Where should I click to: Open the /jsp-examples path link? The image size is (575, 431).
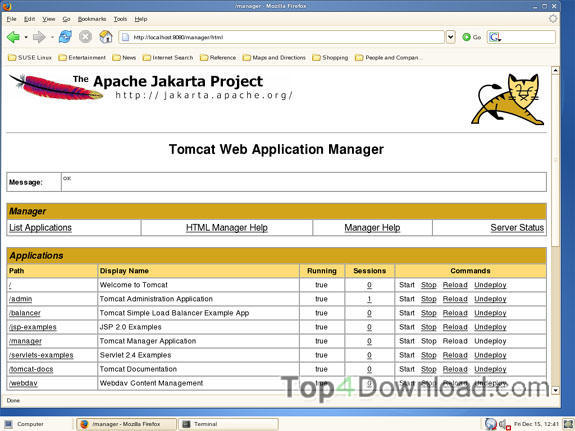point(33,327)
